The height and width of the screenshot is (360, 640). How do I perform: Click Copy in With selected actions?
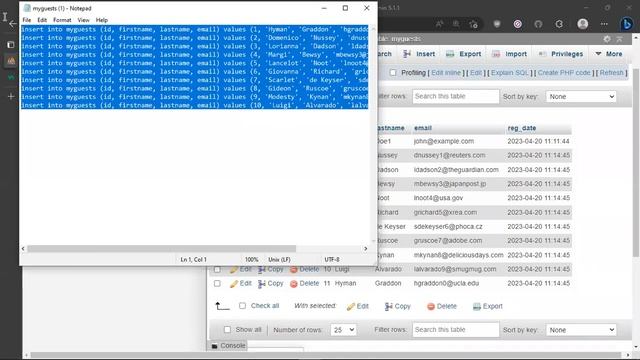tap(398, 306)
